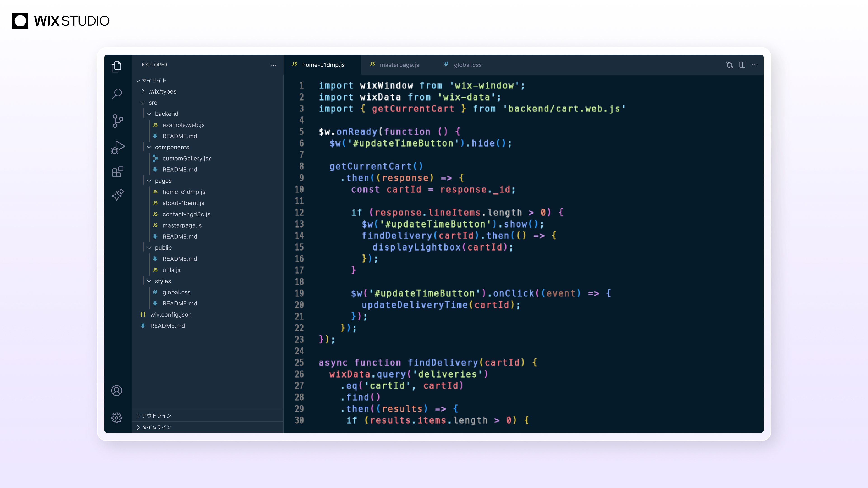
Task: Open Explorer more actions menu (...)
Action: pos(273,65)
